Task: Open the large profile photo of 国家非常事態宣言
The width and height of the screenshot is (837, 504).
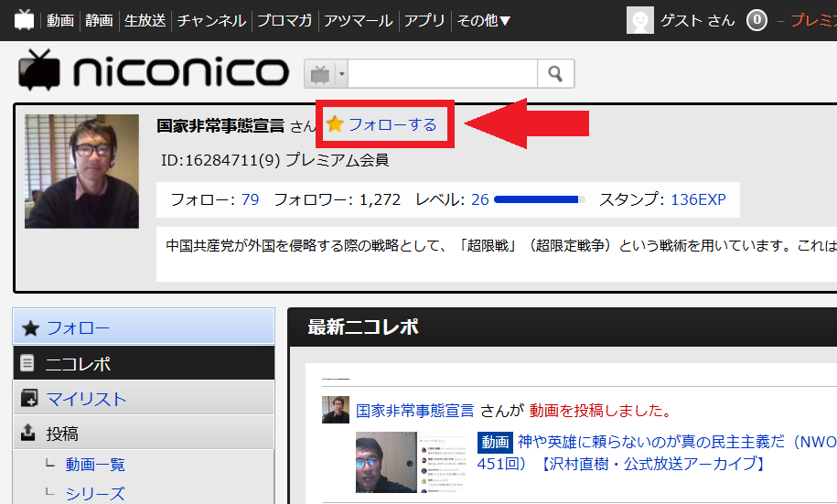Action: 81,171
